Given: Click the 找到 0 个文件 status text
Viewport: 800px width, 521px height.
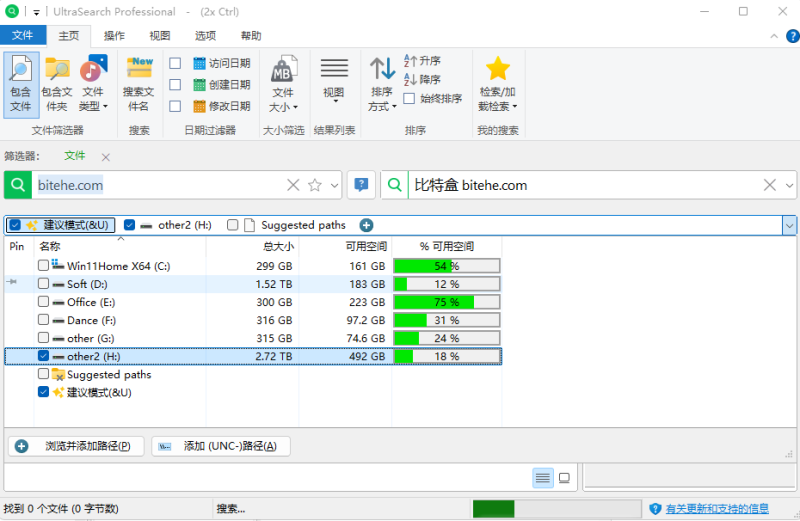Looking at the screenshot, I should [x=61, y=509].
